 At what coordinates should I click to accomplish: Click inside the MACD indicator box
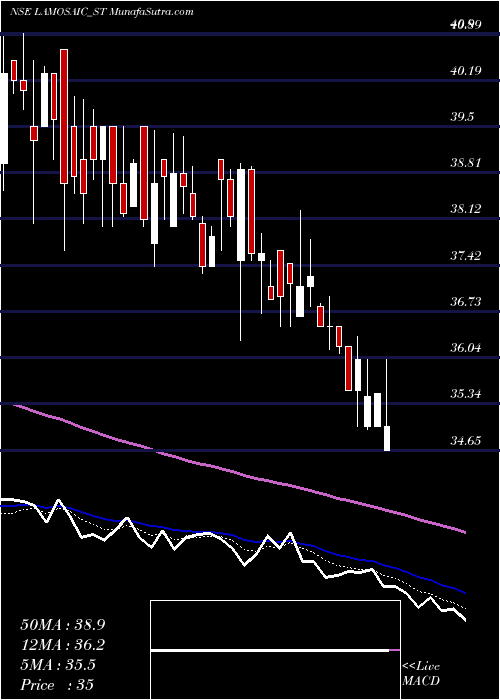coord(275,650)
